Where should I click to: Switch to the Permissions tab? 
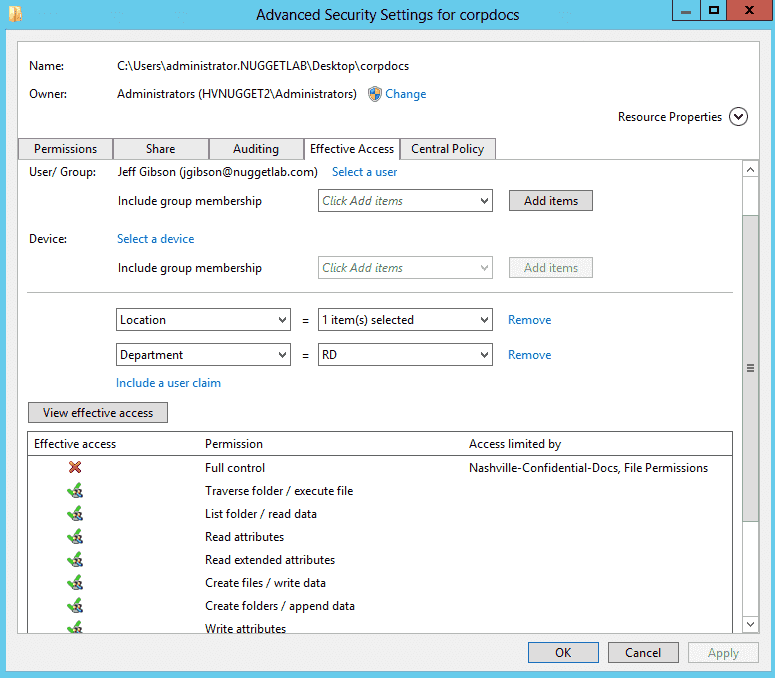(x=65, y=149)
